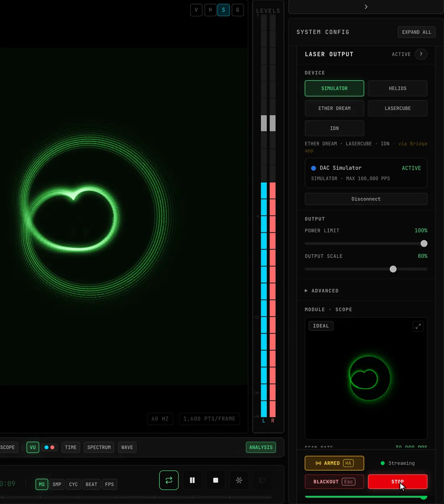Click the 1,600 PTS/FRAME readout
The width and height of the screenshot is (444, 504).
pos(209,419)
